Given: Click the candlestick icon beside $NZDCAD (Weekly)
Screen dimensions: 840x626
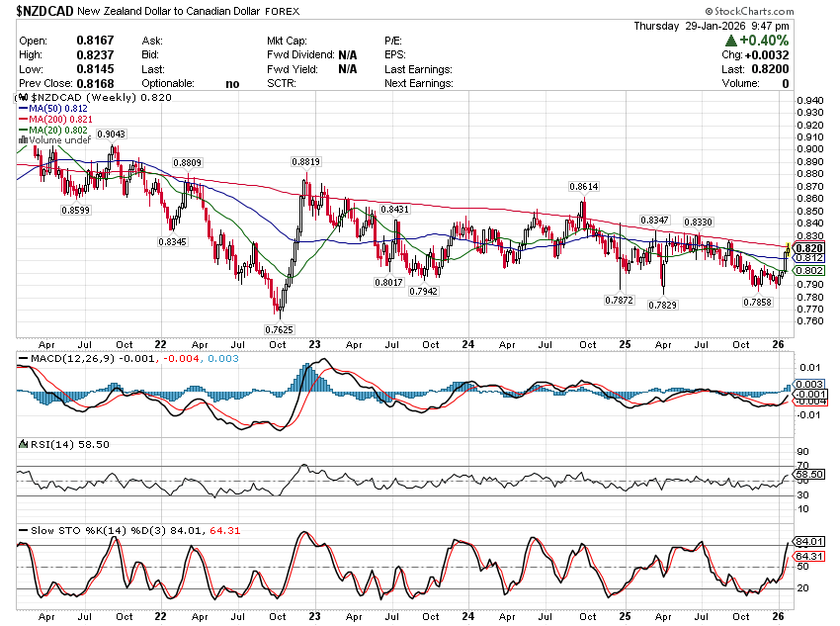Looking at the screenshot, I should pyautogui.click(x=25, y=98).
